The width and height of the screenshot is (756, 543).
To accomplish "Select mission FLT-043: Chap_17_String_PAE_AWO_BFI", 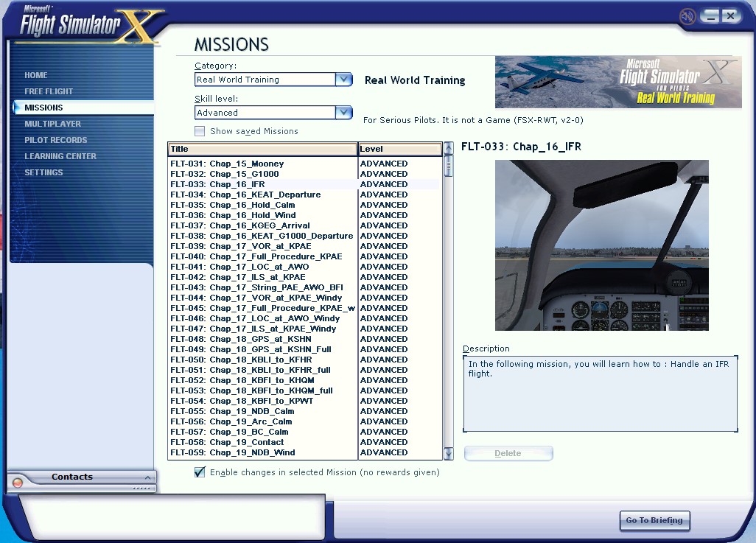I will tap(304, 287).
